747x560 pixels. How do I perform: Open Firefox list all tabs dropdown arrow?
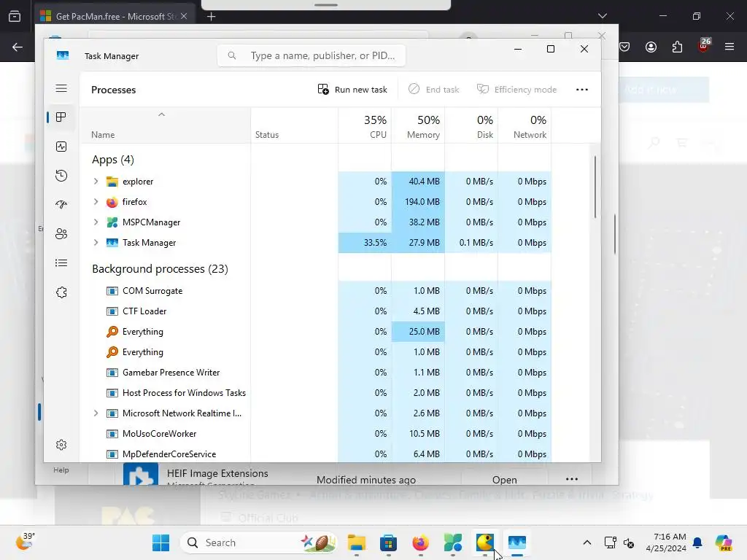click(x=602, y=16)
